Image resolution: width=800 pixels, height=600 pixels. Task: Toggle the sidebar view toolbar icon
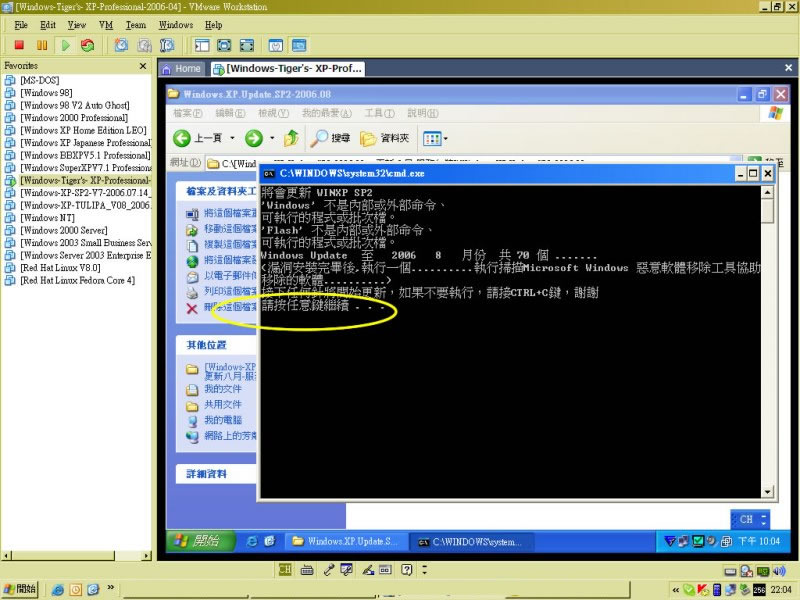pyautogui.click(x=202, y=45)
